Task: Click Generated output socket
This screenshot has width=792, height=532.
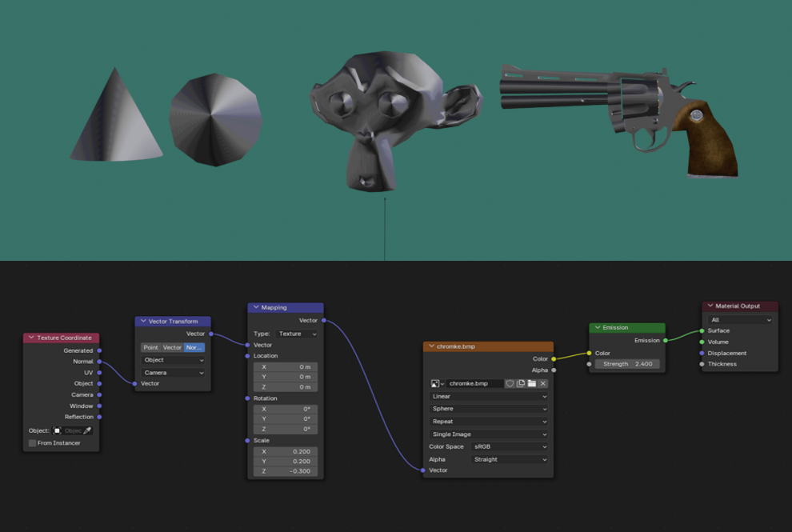Action: pos(99,350)
